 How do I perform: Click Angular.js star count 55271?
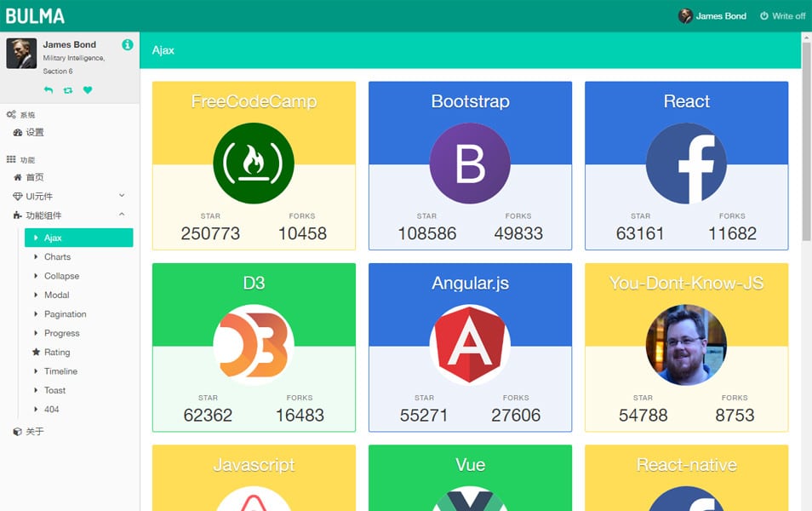[x=424, y=415]
